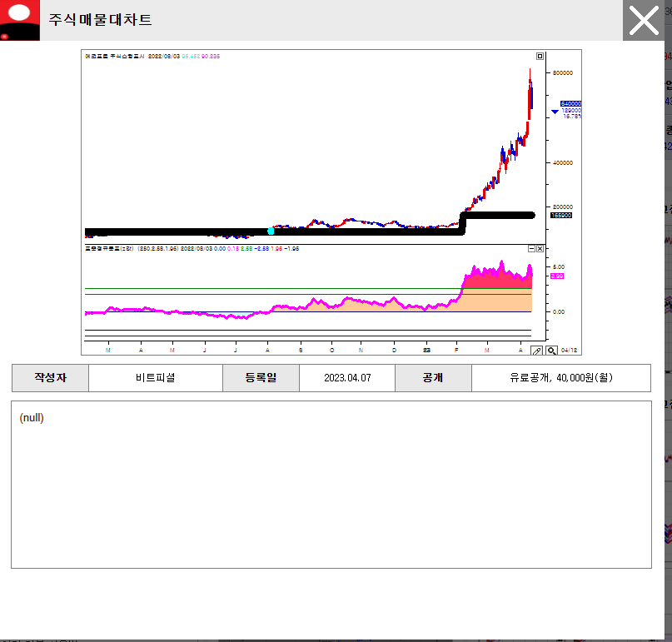This screenshot has height=642, width=672.
Task: Select the author name 비트피셜
Action: coord(156,377)
